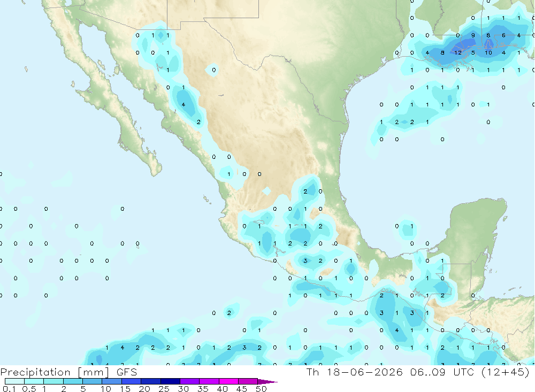
Task: Select the 25–30 mm legend color swatch
Action: pos(170,381)
